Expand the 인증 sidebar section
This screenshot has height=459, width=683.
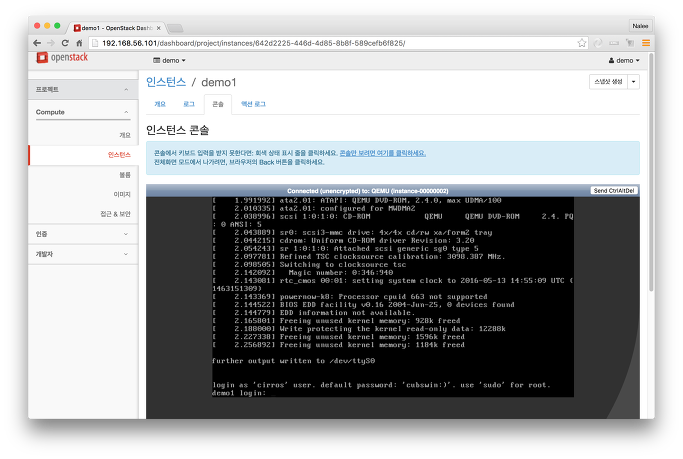pyautogui.click(x=83, y=234)
